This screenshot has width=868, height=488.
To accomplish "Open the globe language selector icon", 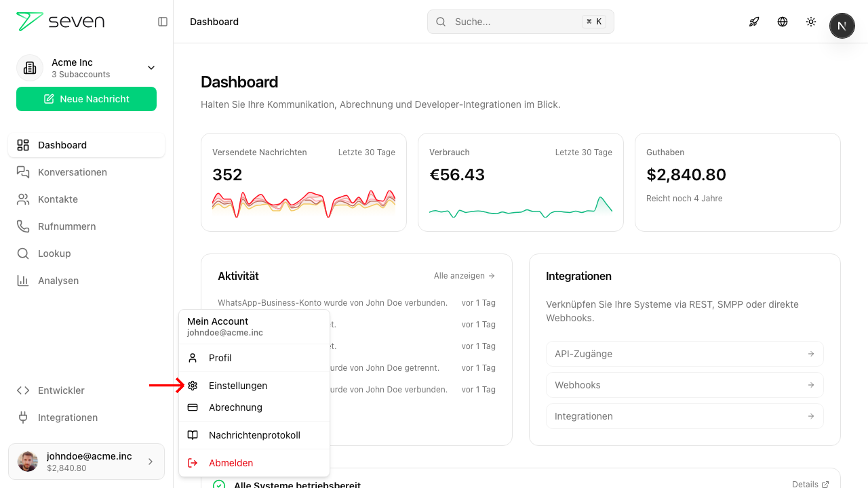I will click(x=783, y=22).
